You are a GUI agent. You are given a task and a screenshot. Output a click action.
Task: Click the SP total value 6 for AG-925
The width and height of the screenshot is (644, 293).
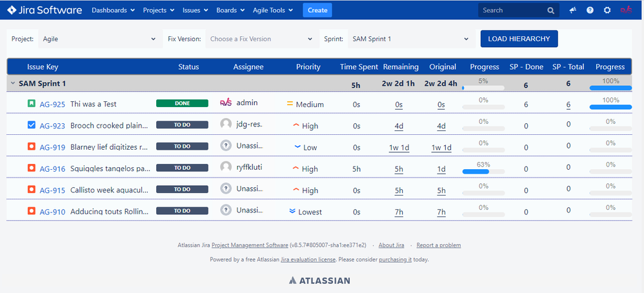pos(569,105)
